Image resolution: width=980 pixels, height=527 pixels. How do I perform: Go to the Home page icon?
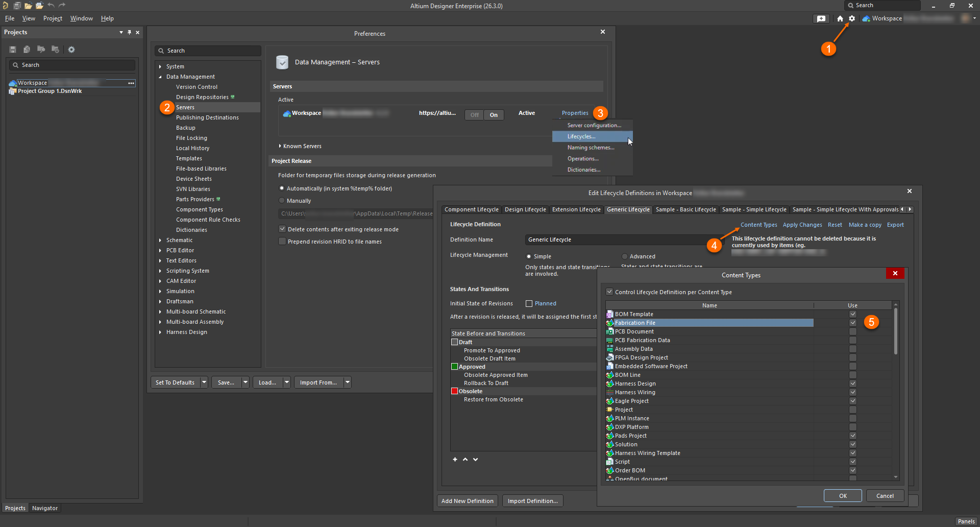[x=840, y=18]
